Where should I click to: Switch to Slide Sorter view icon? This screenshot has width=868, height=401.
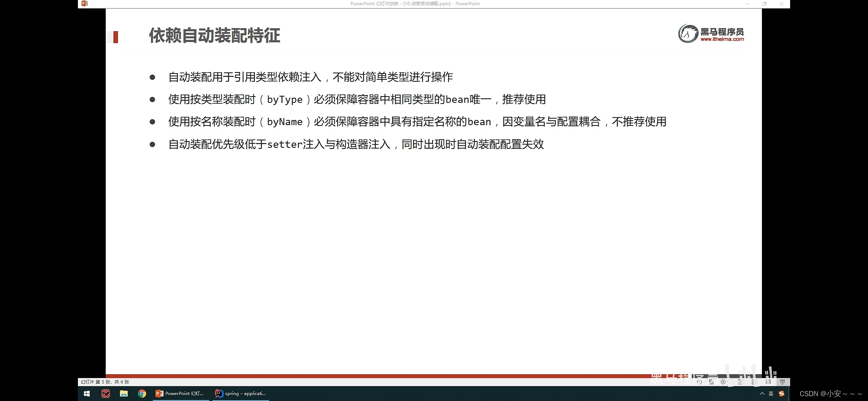754,382
